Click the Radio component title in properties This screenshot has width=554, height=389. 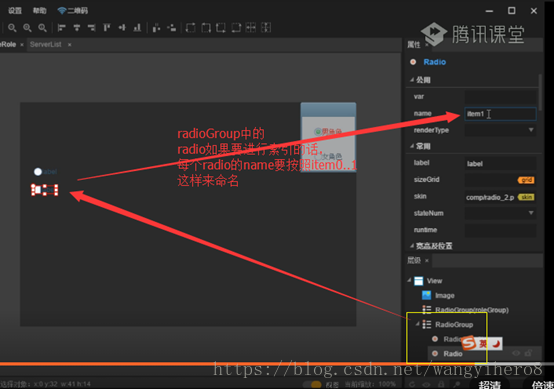click(x=435, y=62)
